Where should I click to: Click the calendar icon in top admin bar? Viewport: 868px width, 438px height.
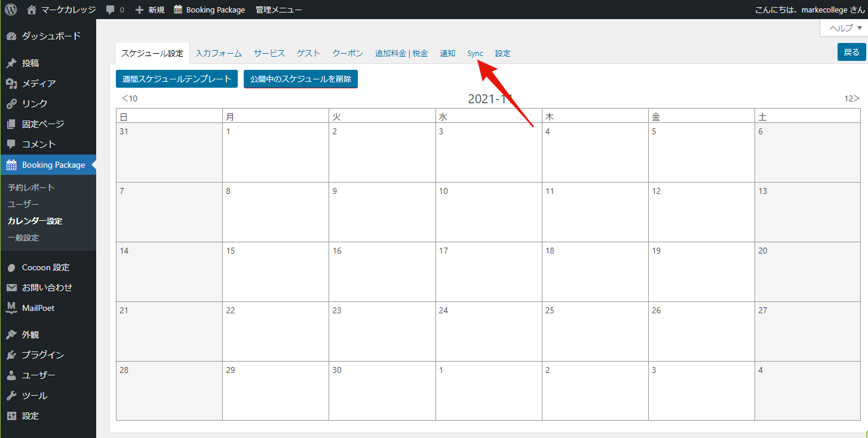[x=178, y=10]
